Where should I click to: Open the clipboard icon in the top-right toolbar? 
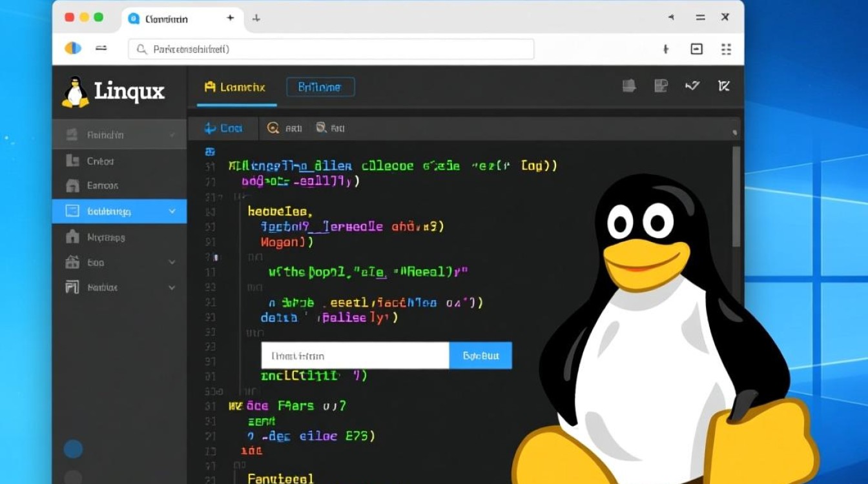click(661, 85)
